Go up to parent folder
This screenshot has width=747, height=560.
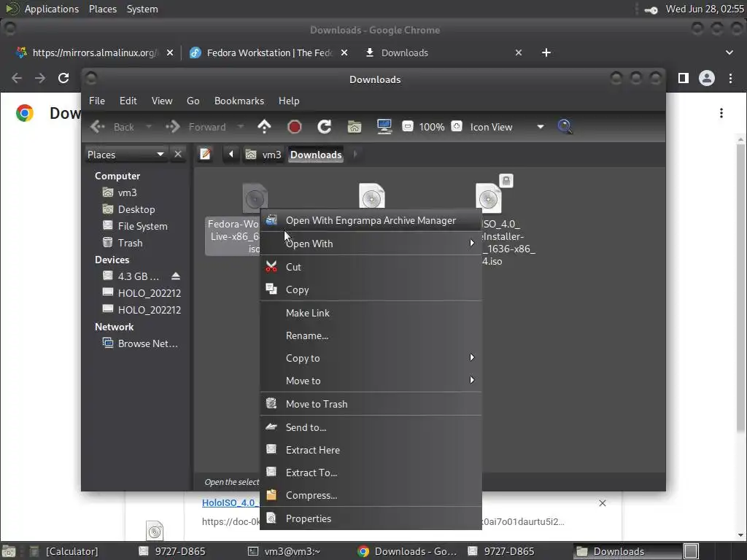[264, 127]
